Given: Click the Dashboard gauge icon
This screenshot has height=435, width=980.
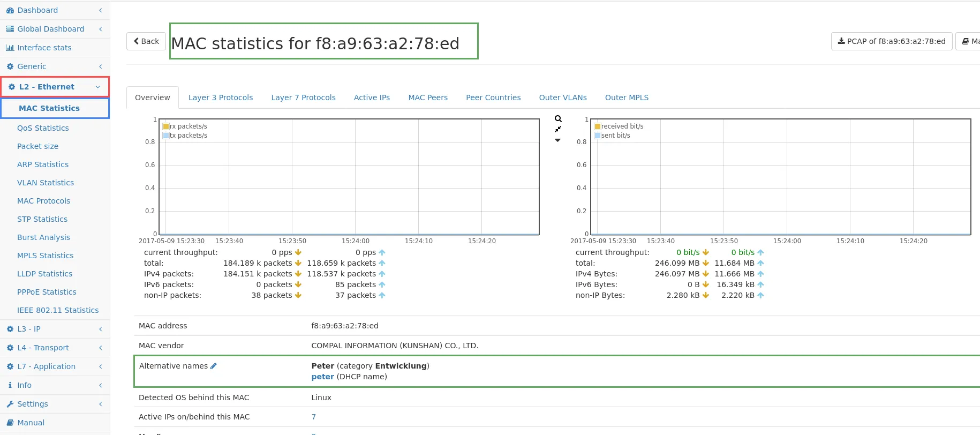Looking at the screenshot, I should 10,10.
